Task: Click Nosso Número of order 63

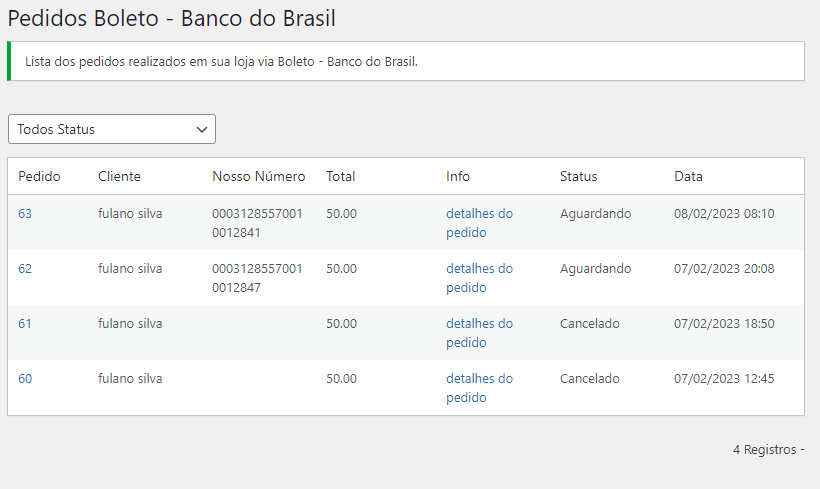Action: tap(257, 222)
